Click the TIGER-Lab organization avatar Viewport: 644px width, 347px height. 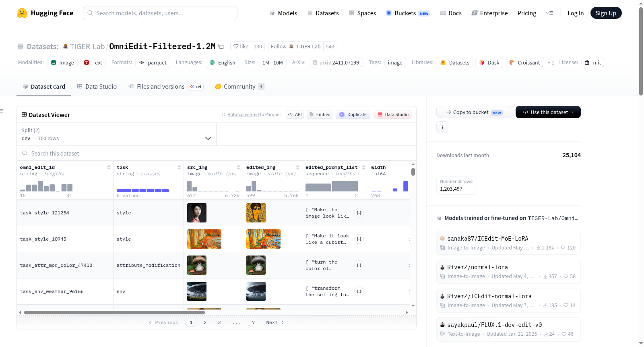click(65, 46)
